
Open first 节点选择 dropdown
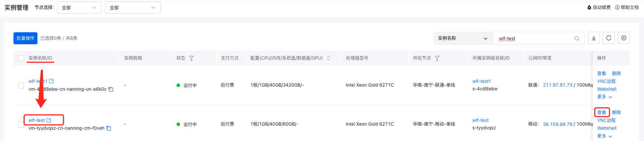(79, 7)
